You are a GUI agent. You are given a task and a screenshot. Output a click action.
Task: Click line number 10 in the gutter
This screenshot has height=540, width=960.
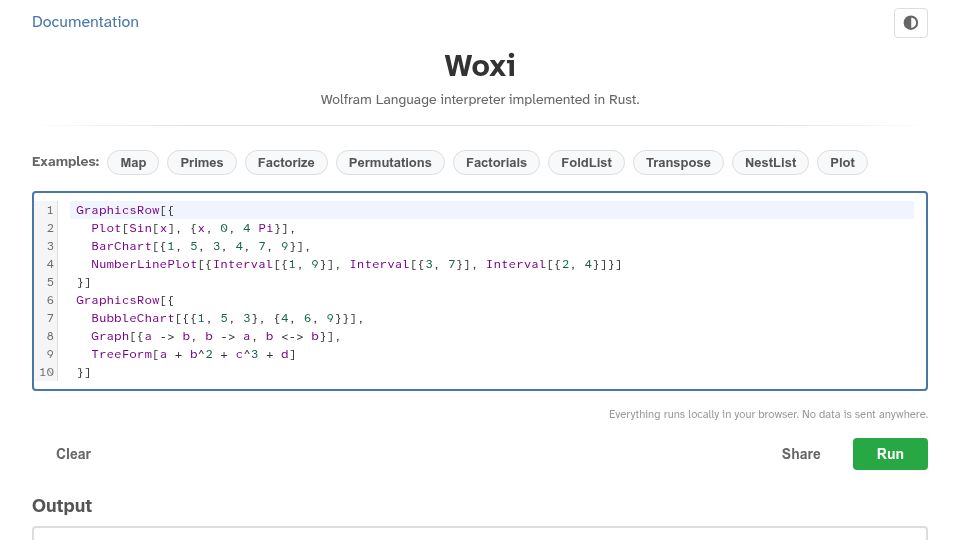pyautogui.click(x=47, y=372)
